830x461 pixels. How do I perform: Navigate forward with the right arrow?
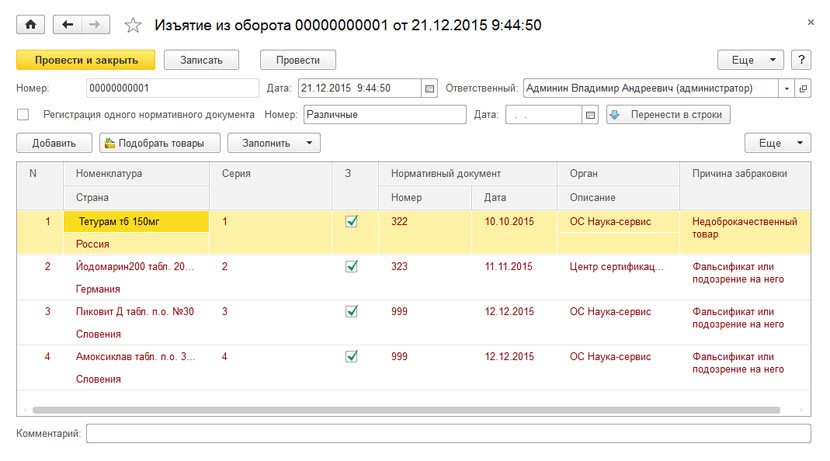(95, 24)
